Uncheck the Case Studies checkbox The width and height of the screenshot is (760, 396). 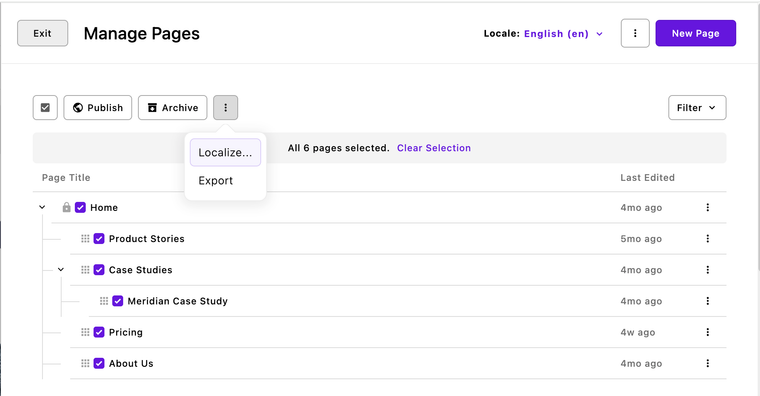coord(99,269)
